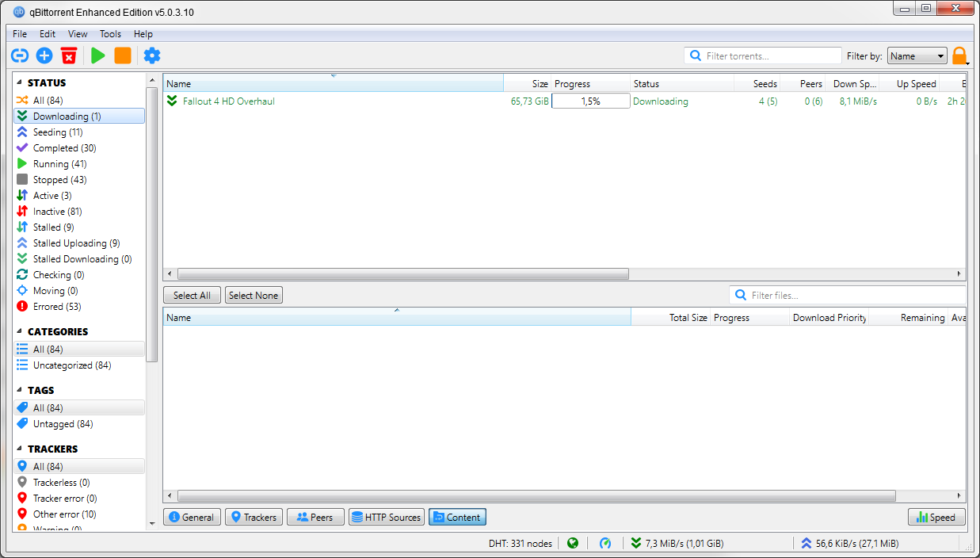Select the Tracker error (0) filter
980x558 pixels.
(79, 498)
